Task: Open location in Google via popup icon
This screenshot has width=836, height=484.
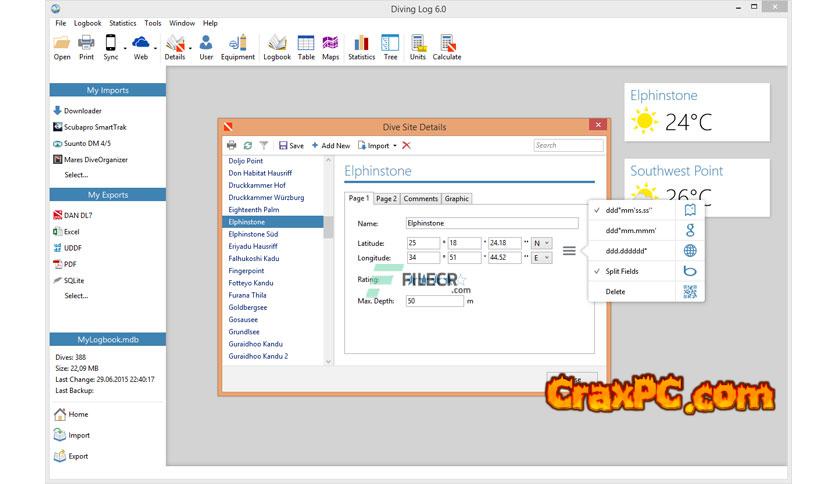Action: (690, 231)
